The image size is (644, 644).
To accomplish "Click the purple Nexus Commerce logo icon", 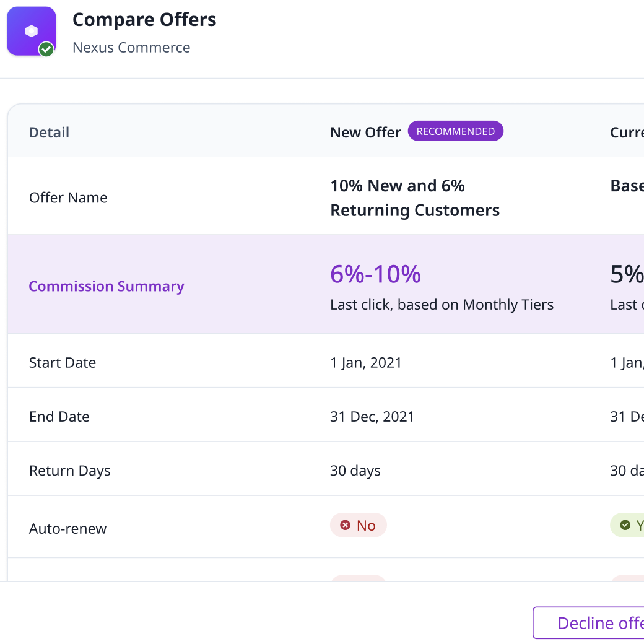I will pyautogui.click(x=31, y=31).
